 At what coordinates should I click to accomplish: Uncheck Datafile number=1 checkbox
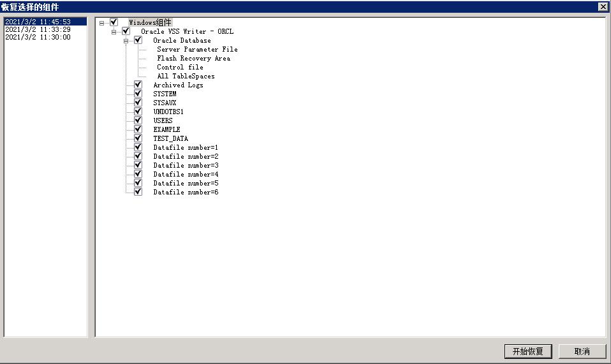(138, 147)
